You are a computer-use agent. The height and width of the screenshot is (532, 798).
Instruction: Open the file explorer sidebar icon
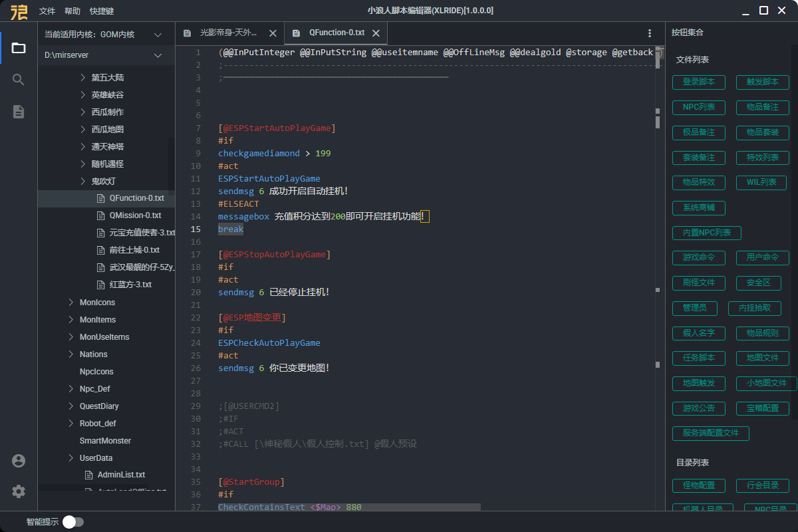19,48
